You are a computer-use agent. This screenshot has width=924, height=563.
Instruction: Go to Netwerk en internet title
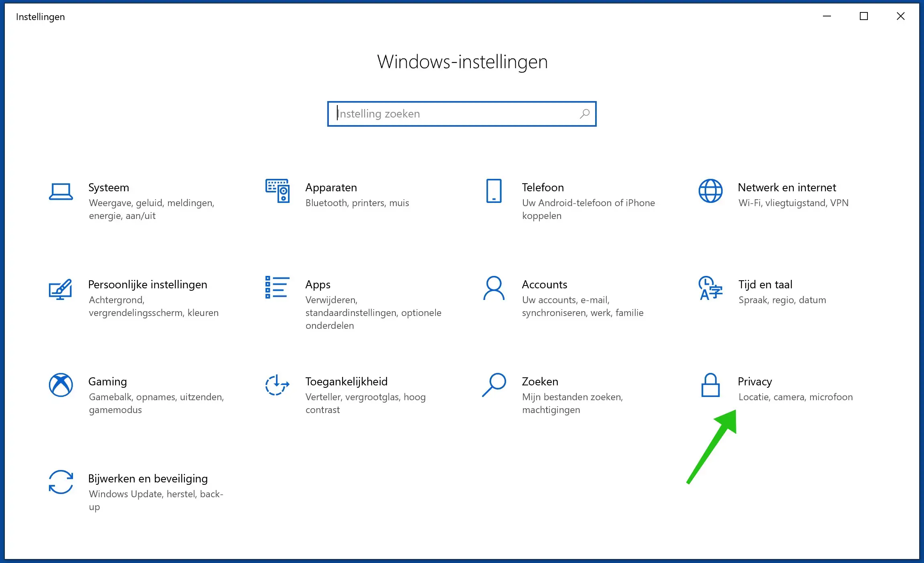coord(787,187)
